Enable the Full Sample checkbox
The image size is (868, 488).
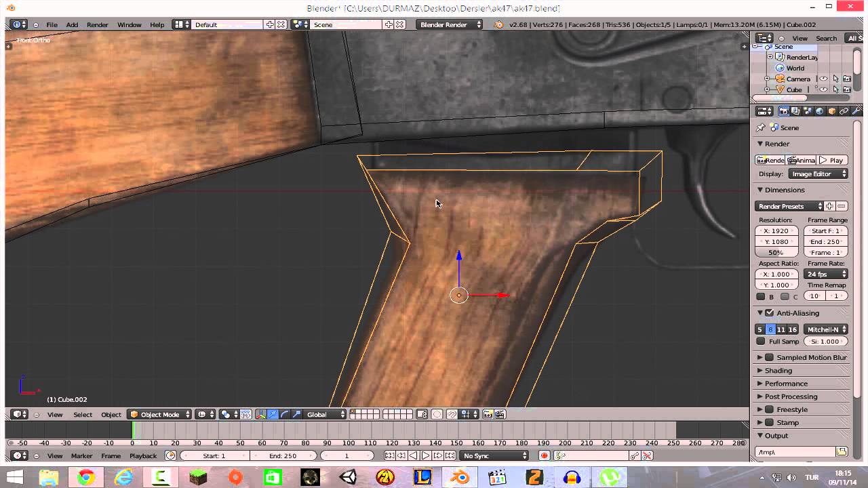coord(761,342)
